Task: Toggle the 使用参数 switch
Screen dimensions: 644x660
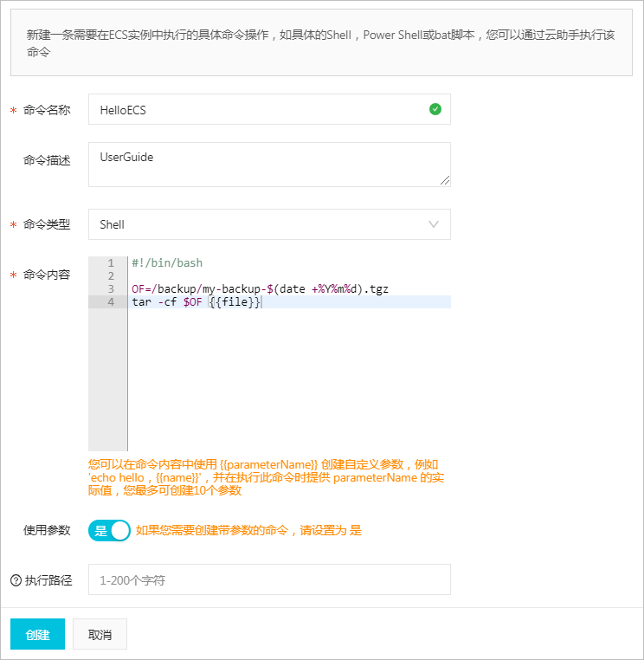Action: [109, 530]
